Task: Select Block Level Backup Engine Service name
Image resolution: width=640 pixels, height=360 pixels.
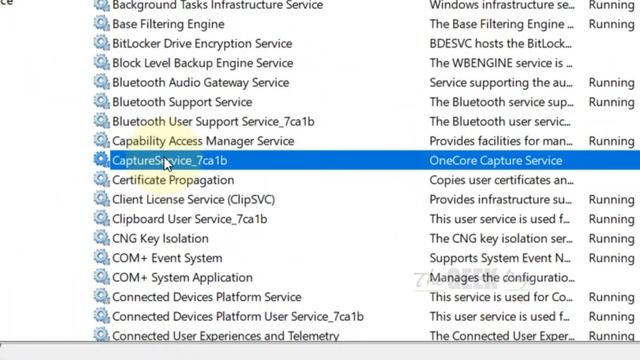Action: tap(202, 63)
